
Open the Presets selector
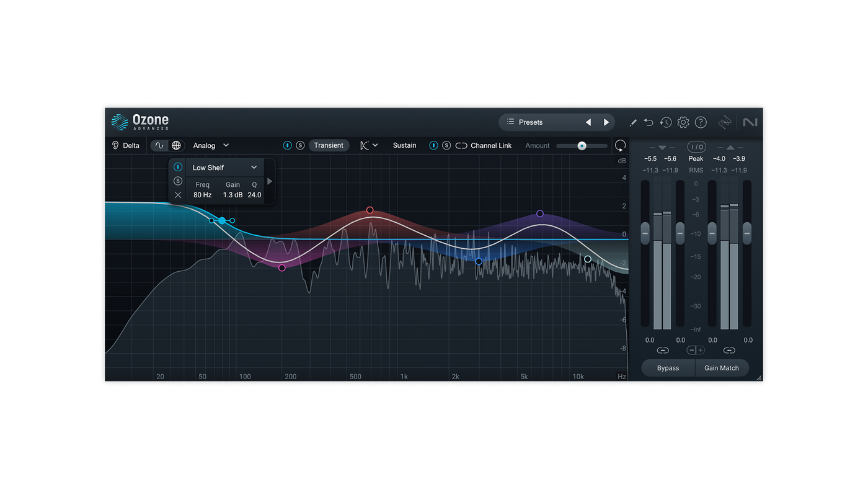(x=557, y=122)
